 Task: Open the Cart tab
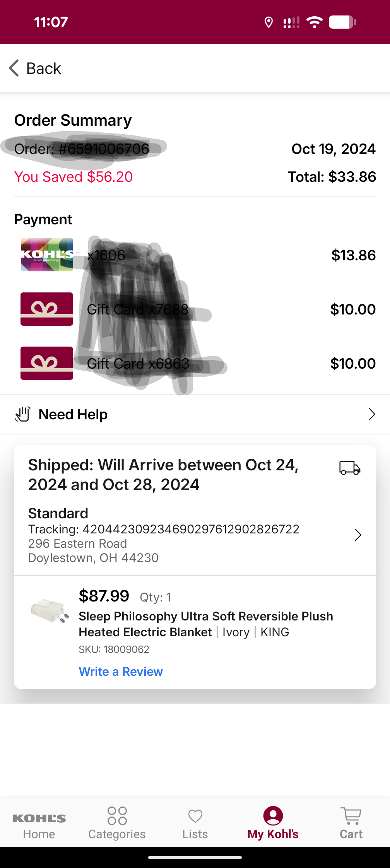(351, 823)
